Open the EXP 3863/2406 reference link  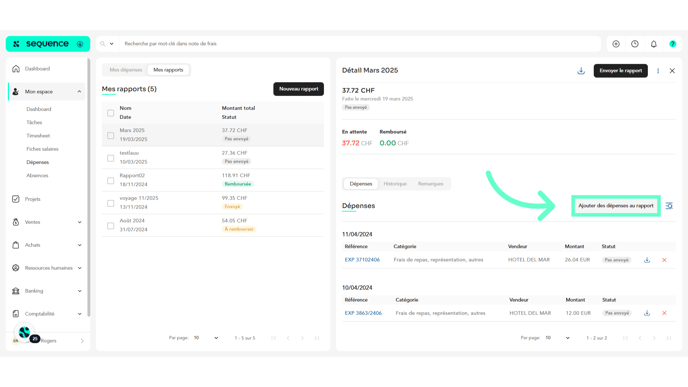363,313
